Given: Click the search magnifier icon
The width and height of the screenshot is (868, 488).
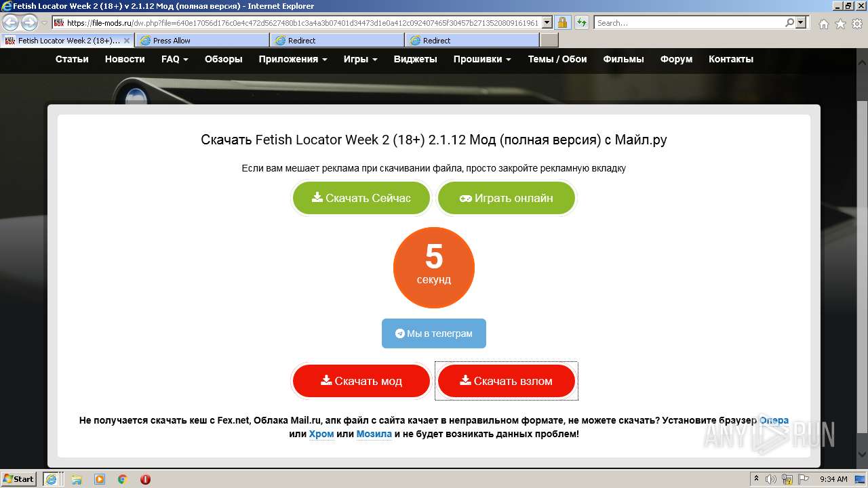Looking at the screenshot, I should [789, 23].
